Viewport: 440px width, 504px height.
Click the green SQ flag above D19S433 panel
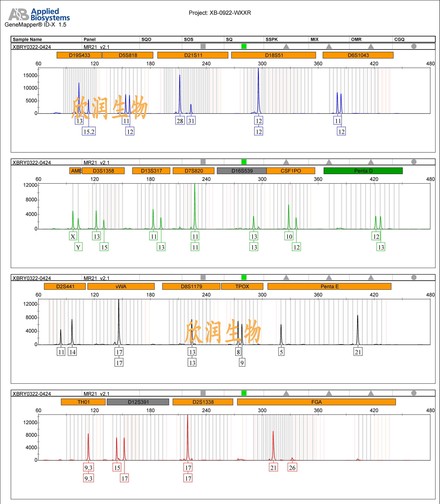point(244,46)
